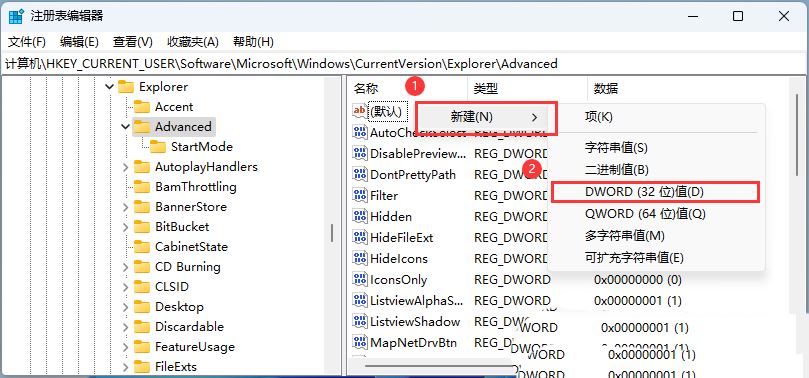Click the Hidden DWORD value icon
The image size is (809, 378).
coord(360,217)
